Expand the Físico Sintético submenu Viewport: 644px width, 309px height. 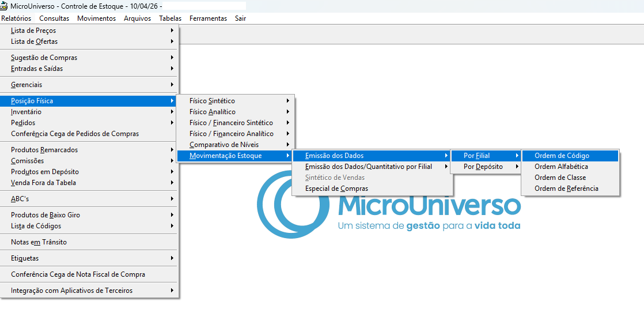coord(212,101)
